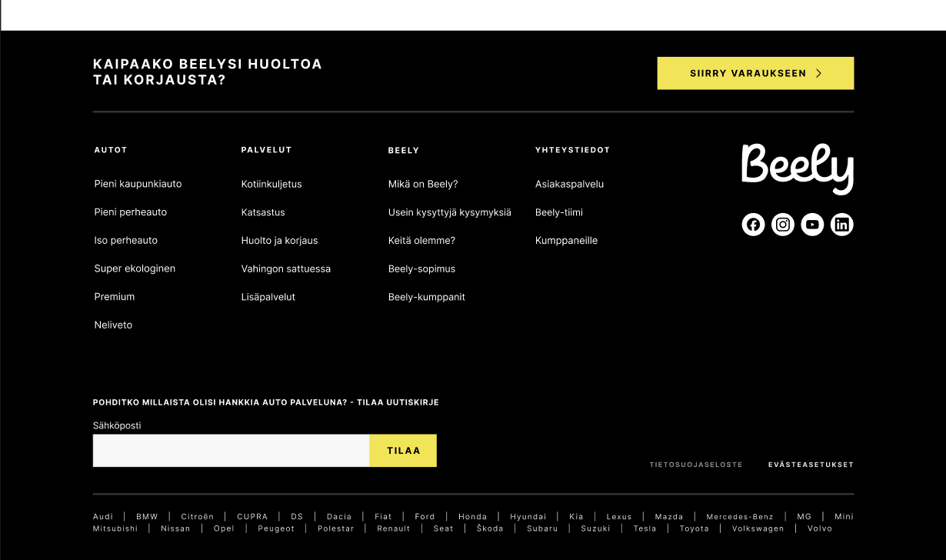
Task: Select Mazda brand link
Action: (668, 517)
